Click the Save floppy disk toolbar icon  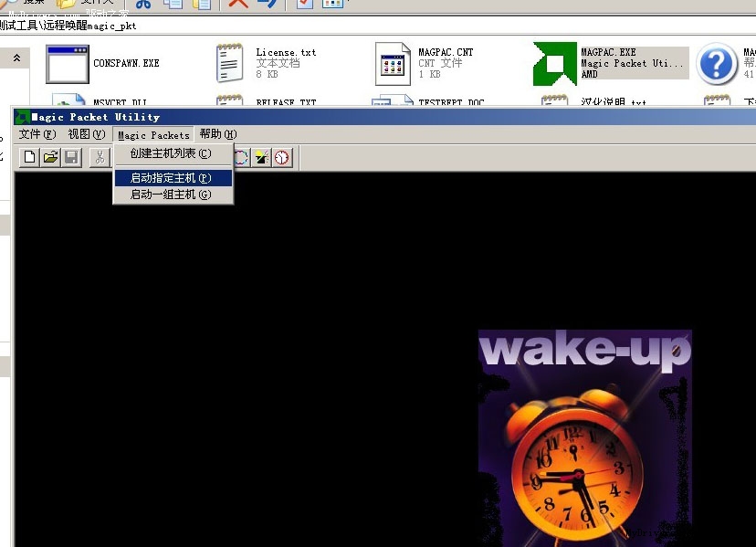click(71, 157)
